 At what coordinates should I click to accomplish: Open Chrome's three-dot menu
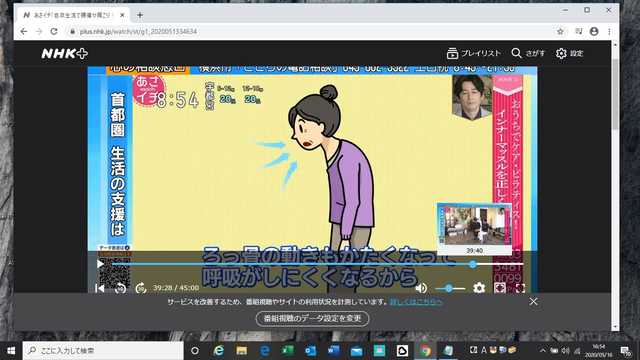click(609, 31)
